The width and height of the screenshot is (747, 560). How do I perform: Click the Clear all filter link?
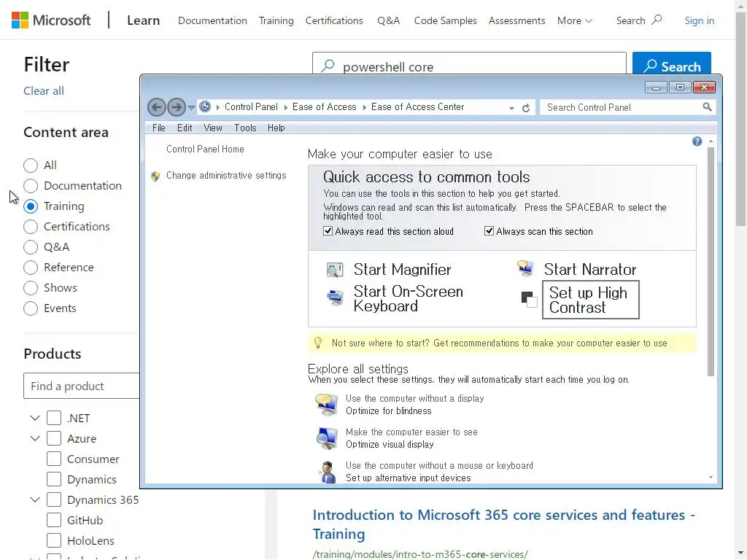[43, 91]
